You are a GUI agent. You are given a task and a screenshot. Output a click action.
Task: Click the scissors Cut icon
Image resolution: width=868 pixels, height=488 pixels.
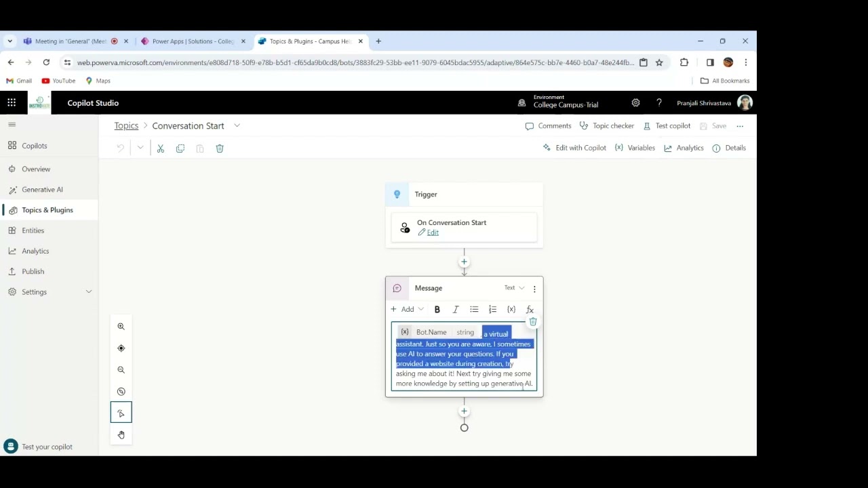161,148
